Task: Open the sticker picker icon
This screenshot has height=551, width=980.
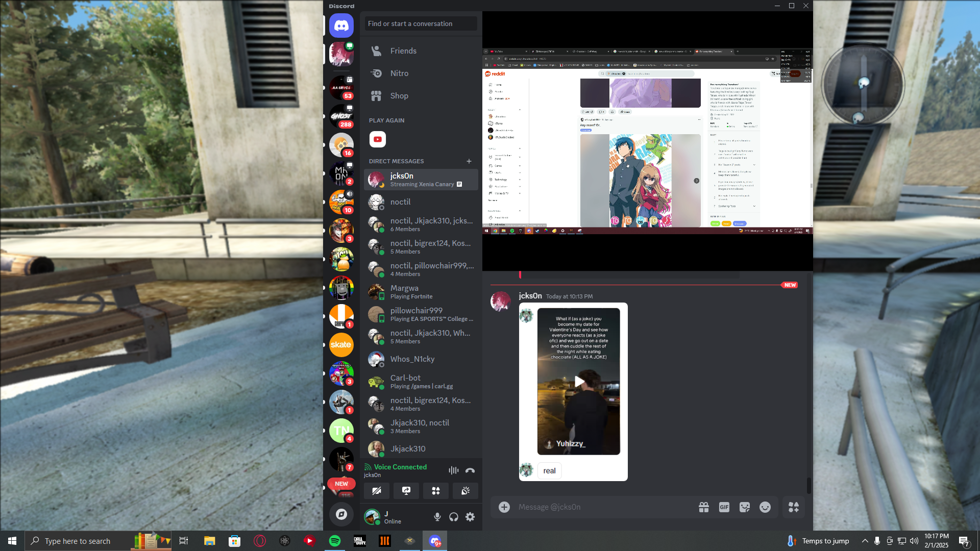Action: (x=745, y=507)
